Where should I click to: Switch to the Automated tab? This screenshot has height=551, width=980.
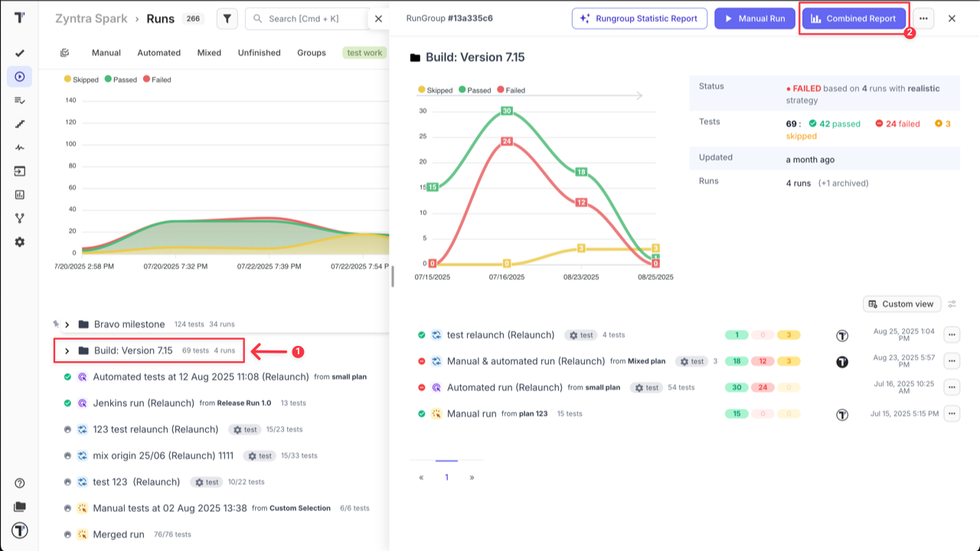tap(158, 53)
